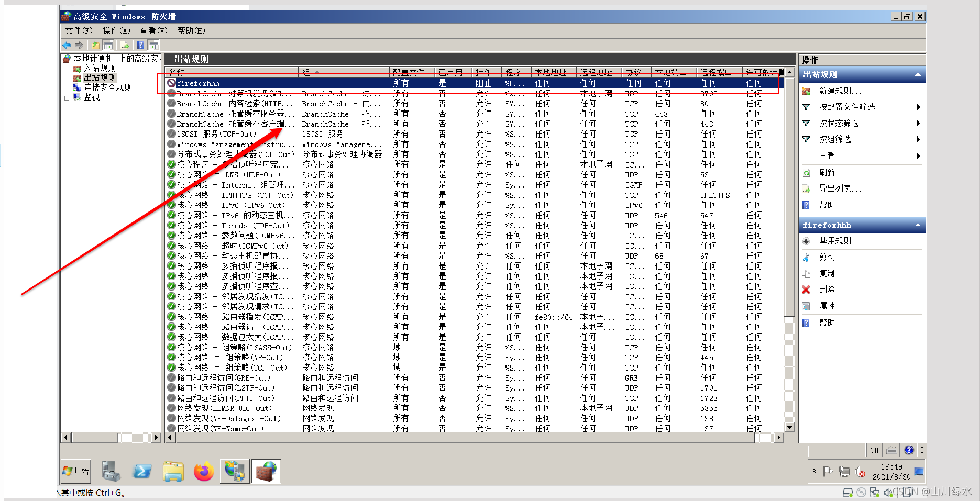Click the rule list scroll-down arrow
Image resolution: width=980 pixels, height=501 pixels.
coord(790,427)
